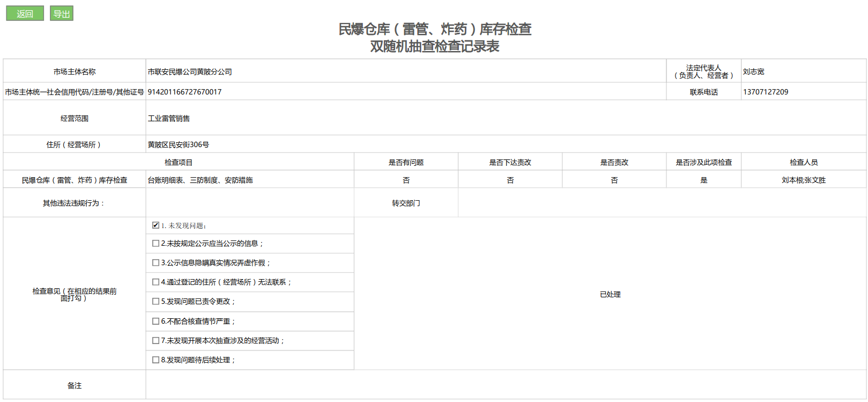
Task: Check 3.公示信息隐瞒真实情况弄虚作假 box
Action: tap(155, 263)
